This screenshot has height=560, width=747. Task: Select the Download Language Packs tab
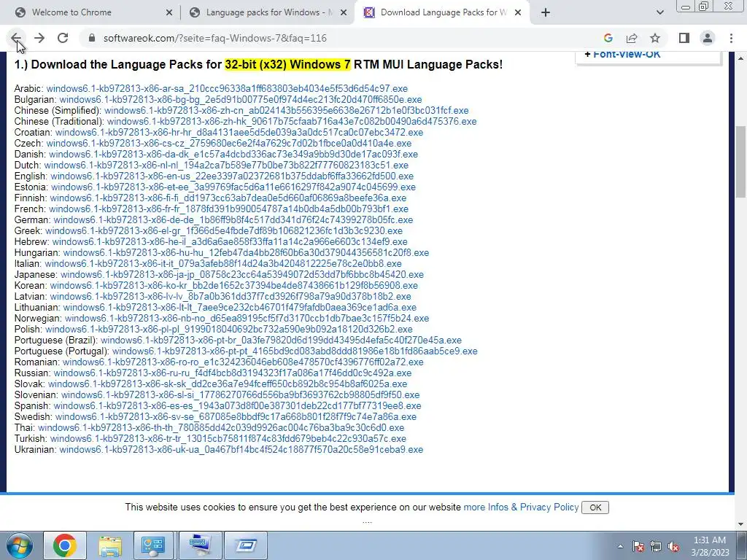coord(441,12)
